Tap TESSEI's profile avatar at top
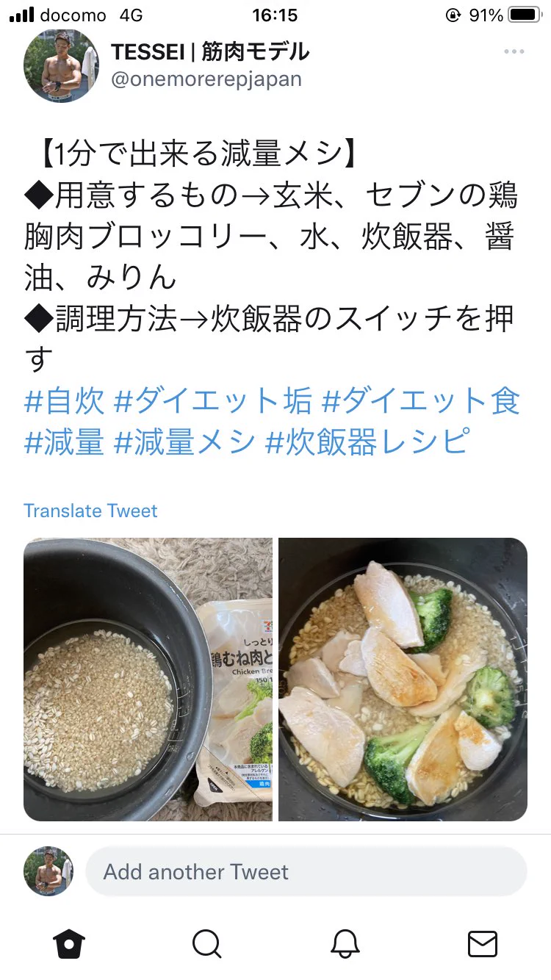The height and width of the screenshot is (980, 551). [62, 66]
